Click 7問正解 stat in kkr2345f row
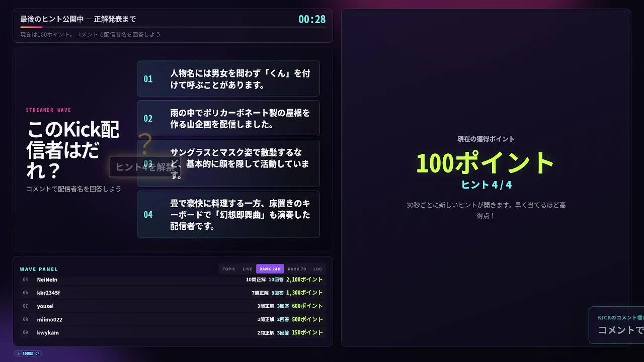The height and width of the screenshot is (362, 644). click(x=261, y=293)
